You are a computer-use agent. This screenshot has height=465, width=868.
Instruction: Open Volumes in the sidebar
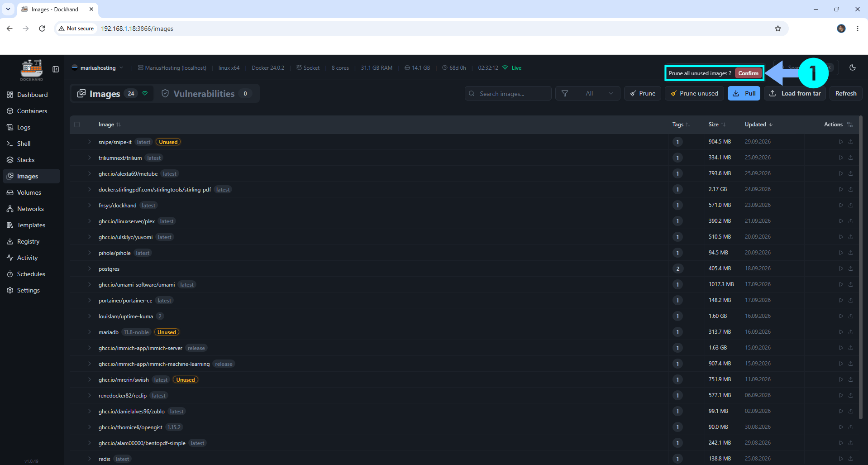click(x=32, y=192)
